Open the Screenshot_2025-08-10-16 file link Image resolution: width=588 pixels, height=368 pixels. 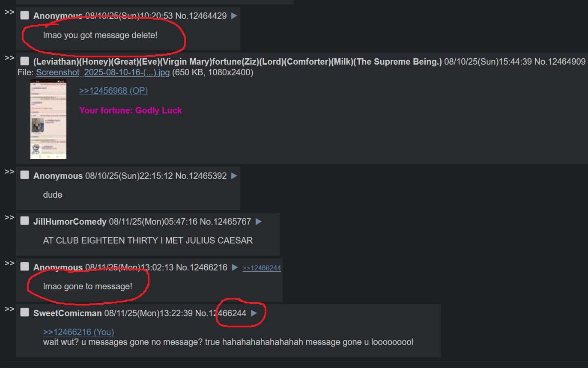103,72
